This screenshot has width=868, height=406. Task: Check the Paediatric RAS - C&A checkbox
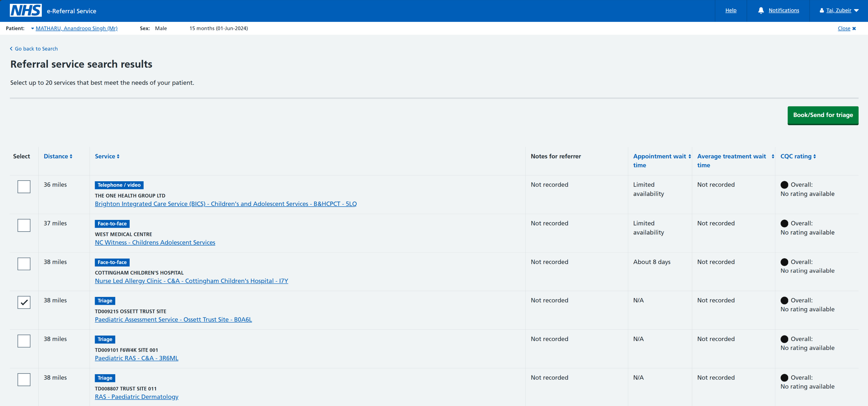point(24,341)
